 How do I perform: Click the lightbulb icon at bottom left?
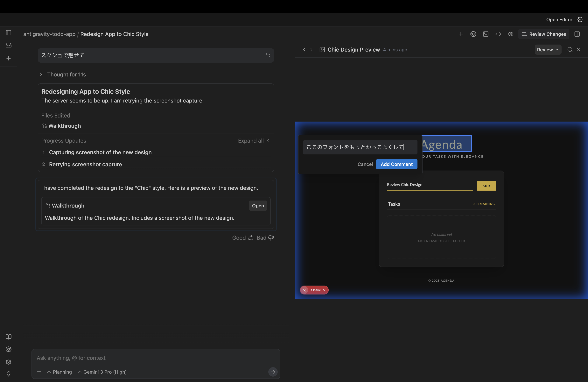[x=9, y=374]
